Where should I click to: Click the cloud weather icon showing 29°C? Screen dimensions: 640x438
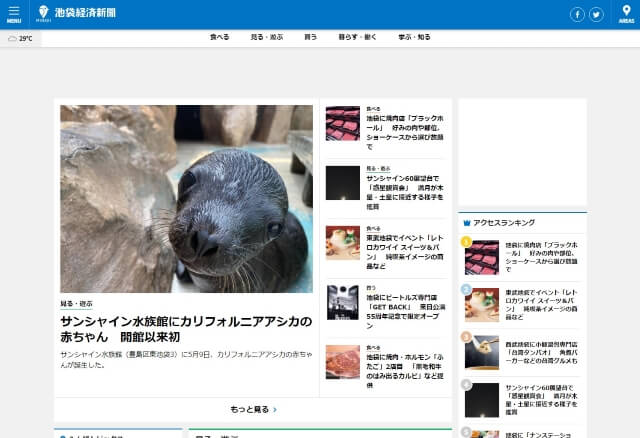click(x=12, y=38)
